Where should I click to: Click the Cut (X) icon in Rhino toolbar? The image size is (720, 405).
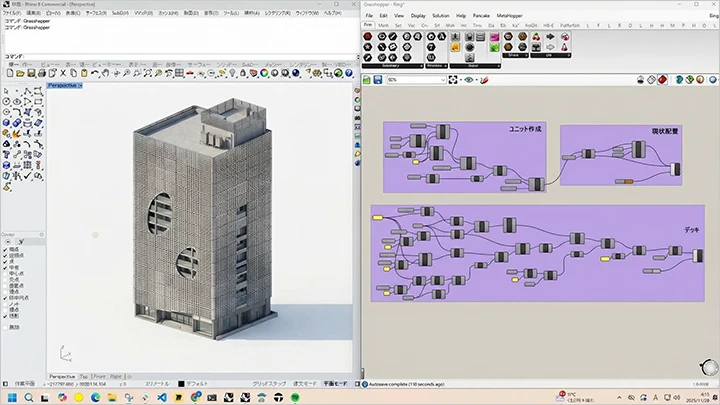pyautogui.click(x=63, y=73)
